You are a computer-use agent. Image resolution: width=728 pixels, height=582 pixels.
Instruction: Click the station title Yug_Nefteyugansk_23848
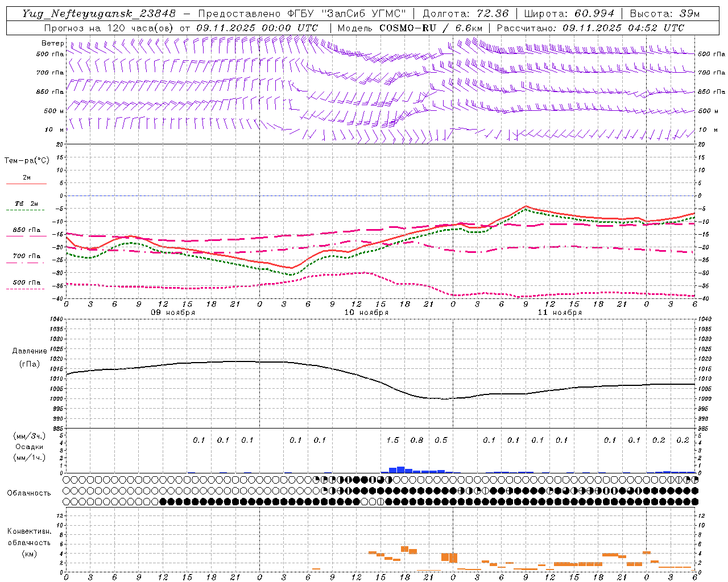point(99,14)
